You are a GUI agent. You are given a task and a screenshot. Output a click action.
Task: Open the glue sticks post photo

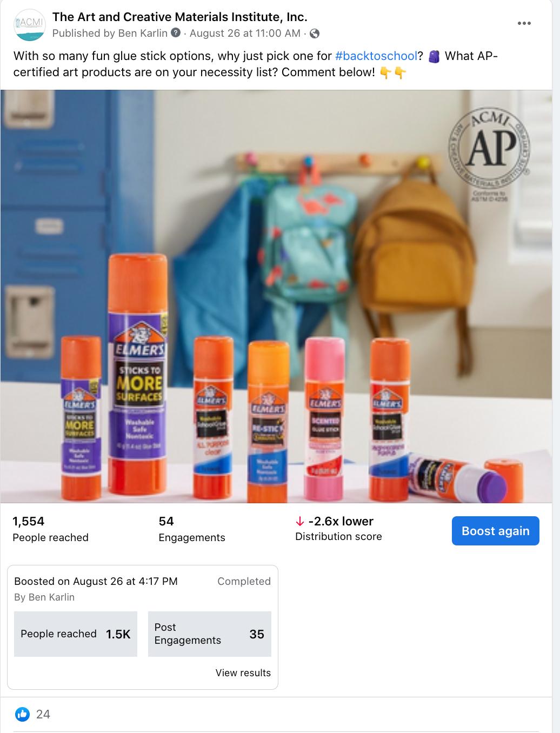point(276,296)
